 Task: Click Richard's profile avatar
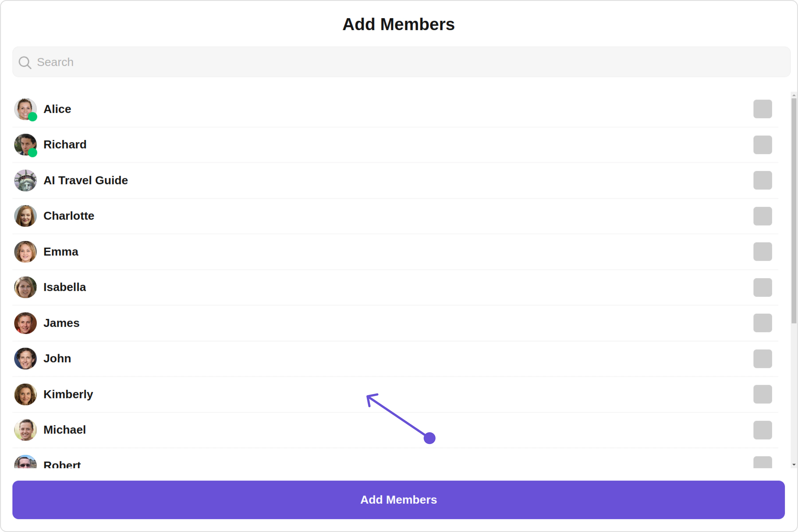(x=25, y=145)
